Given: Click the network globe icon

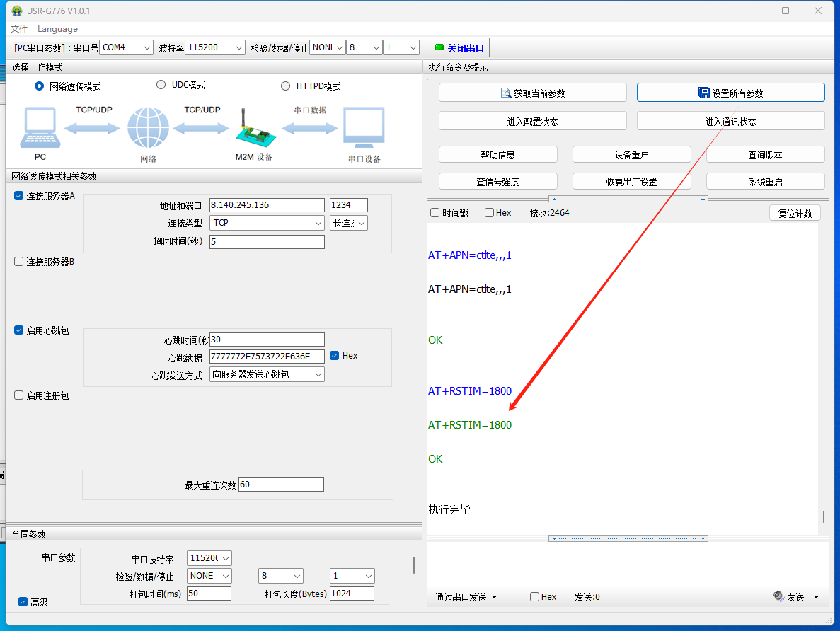Looking at the screenshot, I should pyautogui.click(x=148, y=128).
